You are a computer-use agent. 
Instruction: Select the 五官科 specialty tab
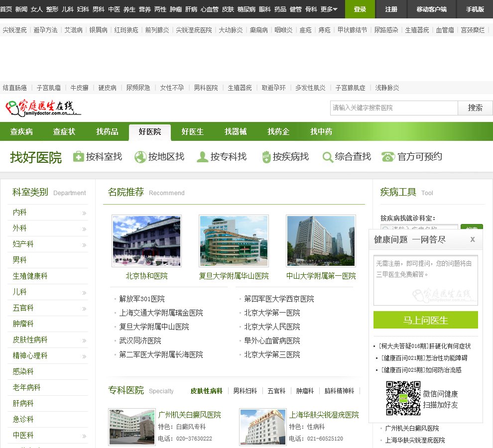277,391
